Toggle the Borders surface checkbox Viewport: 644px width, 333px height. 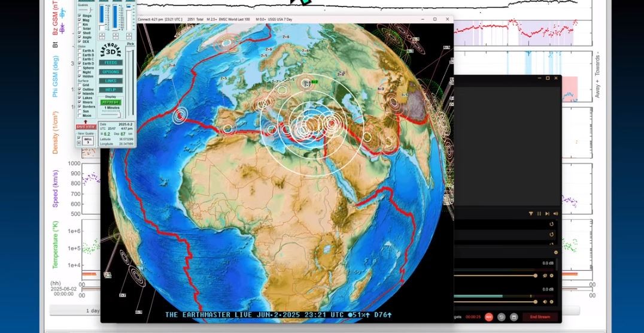point(80,107)
